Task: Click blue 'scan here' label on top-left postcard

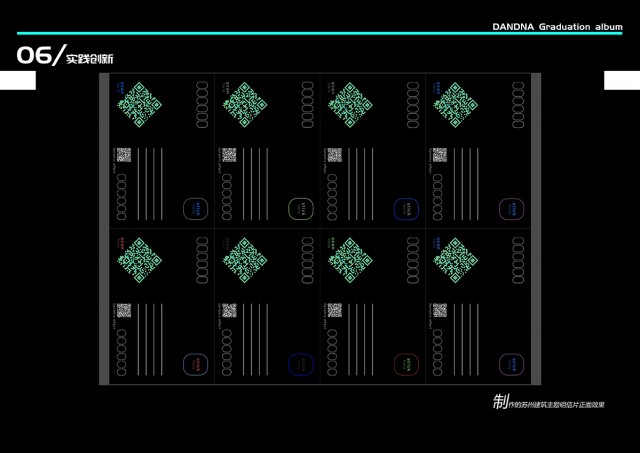Action: click(120, 87)
